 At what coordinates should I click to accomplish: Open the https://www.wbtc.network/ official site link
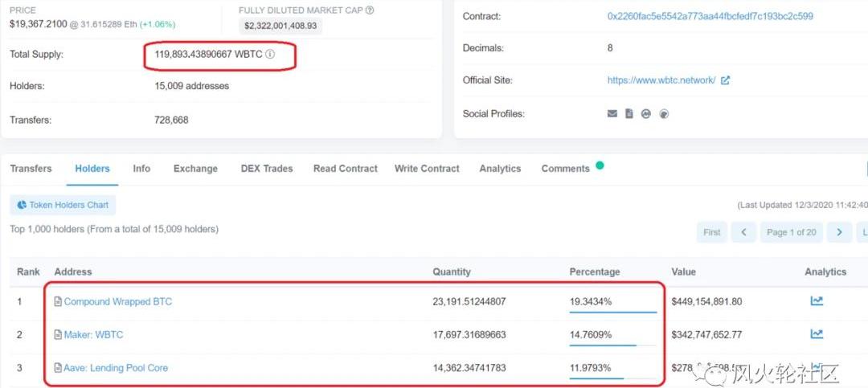click(x=661, y=80)
